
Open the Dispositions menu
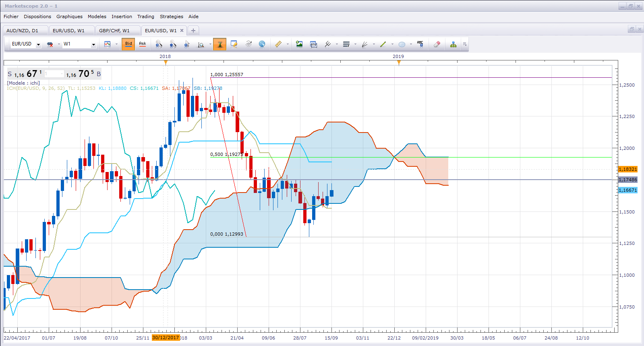(x=37, y=17)
